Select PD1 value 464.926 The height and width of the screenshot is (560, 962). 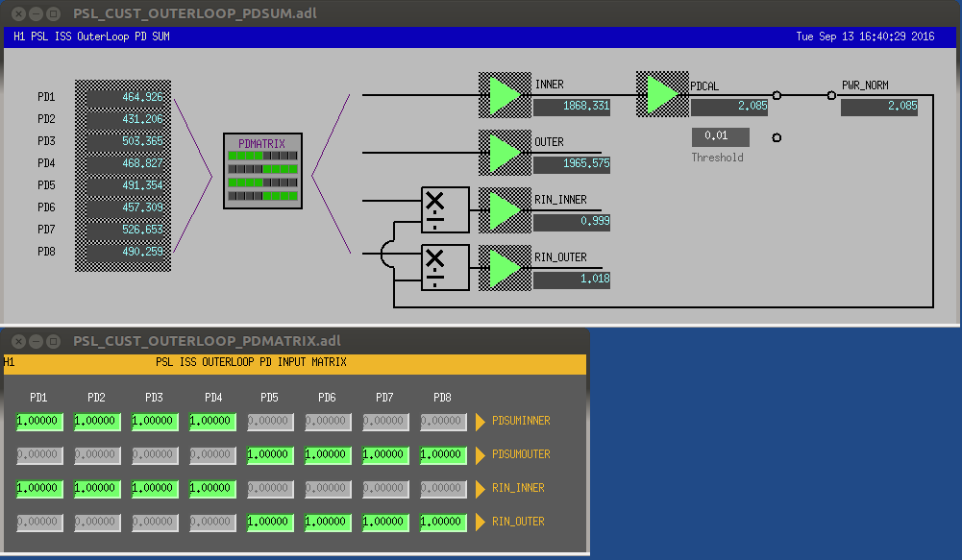[126, 97]
